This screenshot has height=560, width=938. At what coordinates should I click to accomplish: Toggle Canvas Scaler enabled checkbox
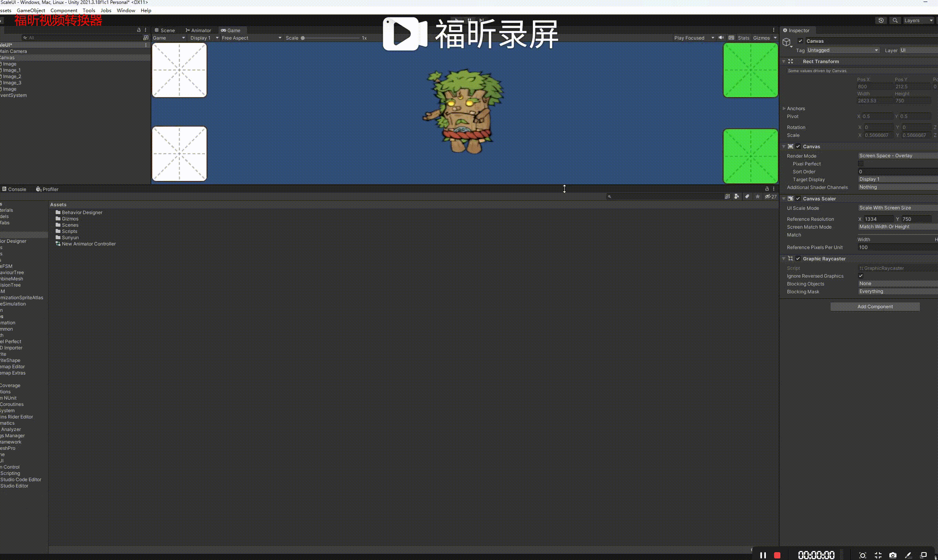coord(798,198)
